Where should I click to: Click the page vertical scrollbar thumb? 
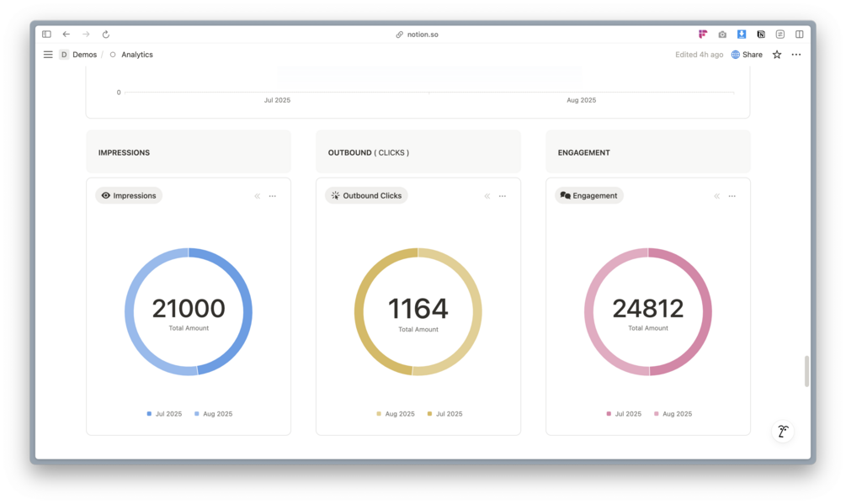pos(806,371)
